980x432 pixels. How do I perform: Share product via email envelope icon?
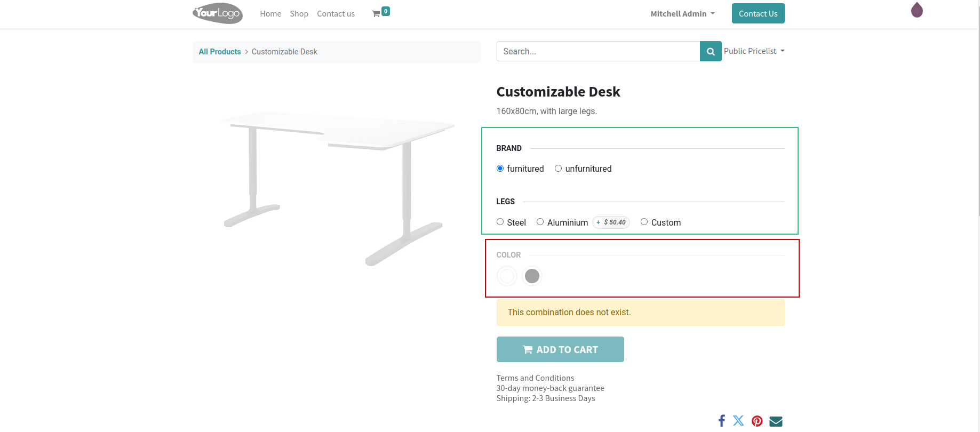click(776, 421)
